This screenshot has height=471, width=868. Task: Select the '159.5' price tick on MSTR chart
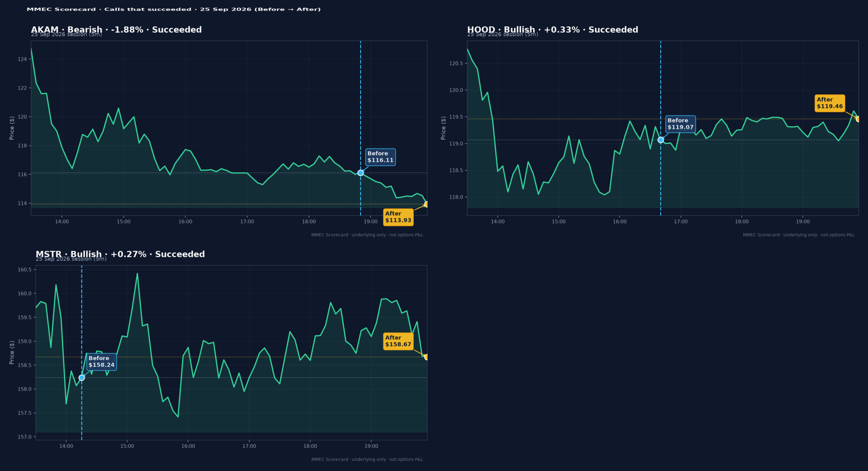(25, 318)
